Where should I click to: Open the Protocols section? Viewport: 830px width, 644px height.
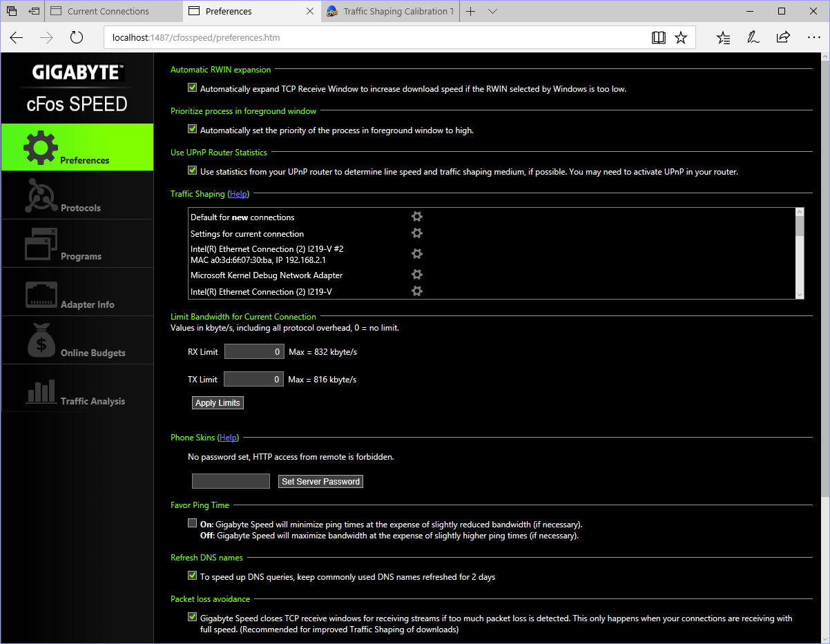tap(77, 195)
